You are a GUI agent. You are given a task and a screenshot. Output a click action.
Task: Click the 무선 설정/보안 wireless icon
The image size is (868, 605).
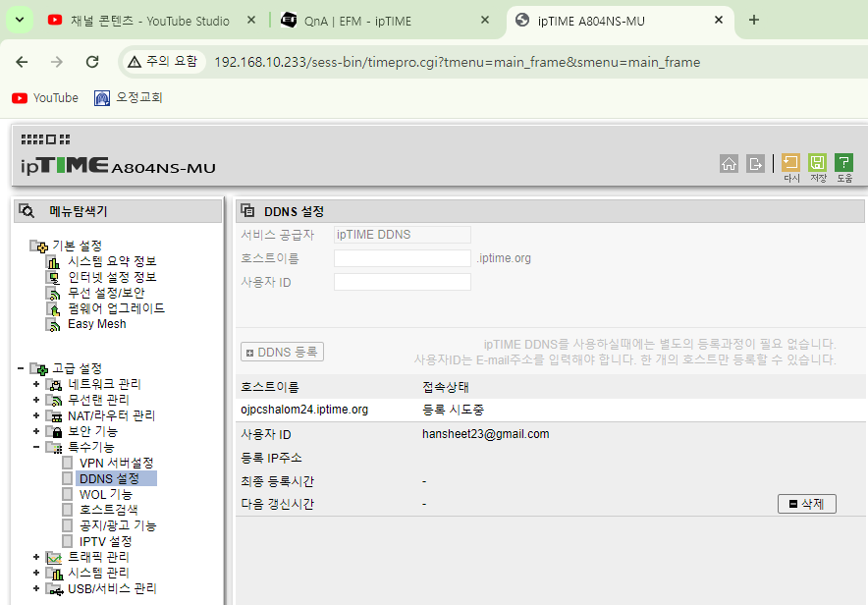click(53, 293)
